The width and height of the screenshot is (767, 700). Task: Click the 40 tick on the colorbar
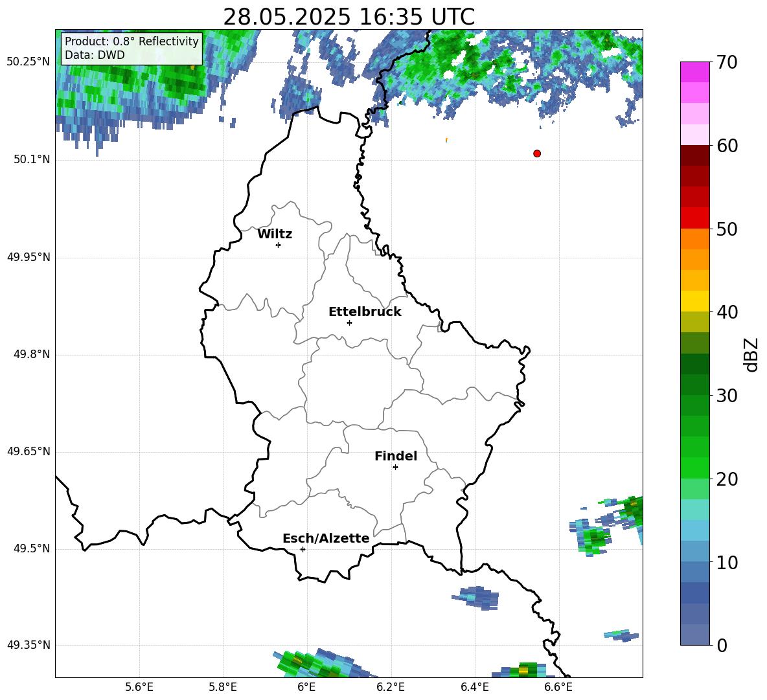coord(726,312)
